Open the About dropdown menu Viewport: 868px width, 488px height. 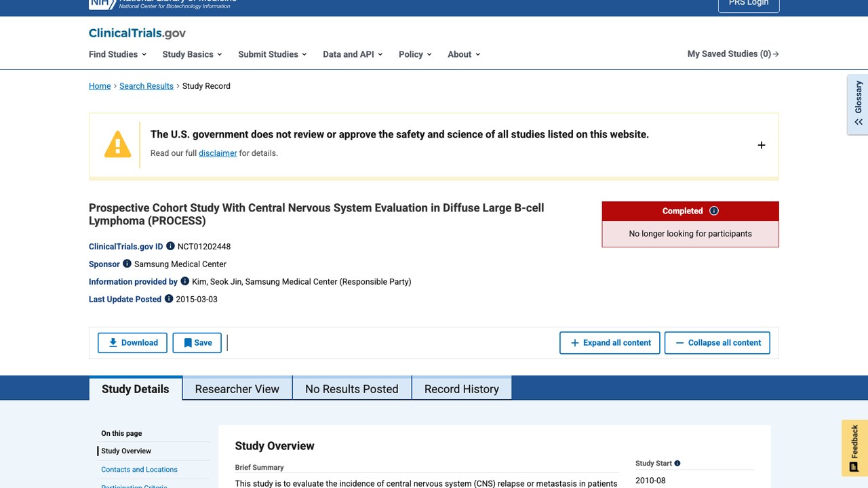pos(464,54)
